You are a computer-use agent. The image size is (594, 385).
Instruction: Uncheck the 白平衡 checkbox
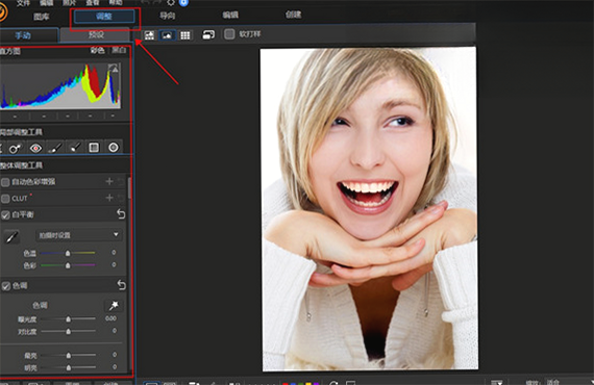[x=5, y=215]
